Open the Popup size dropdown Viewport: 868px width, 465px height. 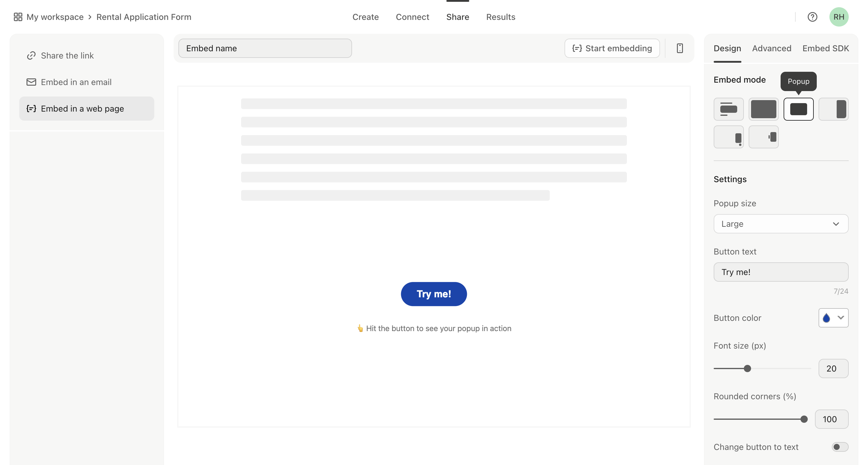781,223
